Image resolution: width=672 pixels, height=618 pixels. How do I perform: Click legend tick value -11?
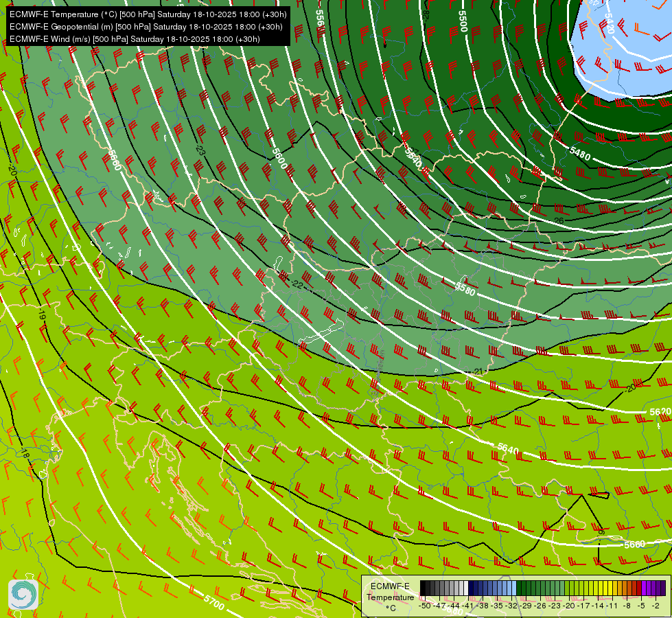pyautogui.click(x=612, y=606)
